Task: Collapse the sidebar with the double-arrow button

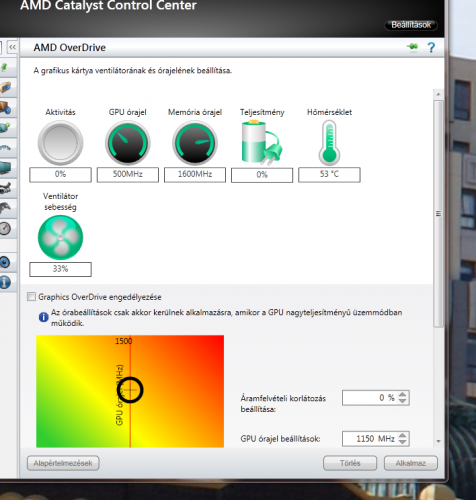Action: point(12,47)
